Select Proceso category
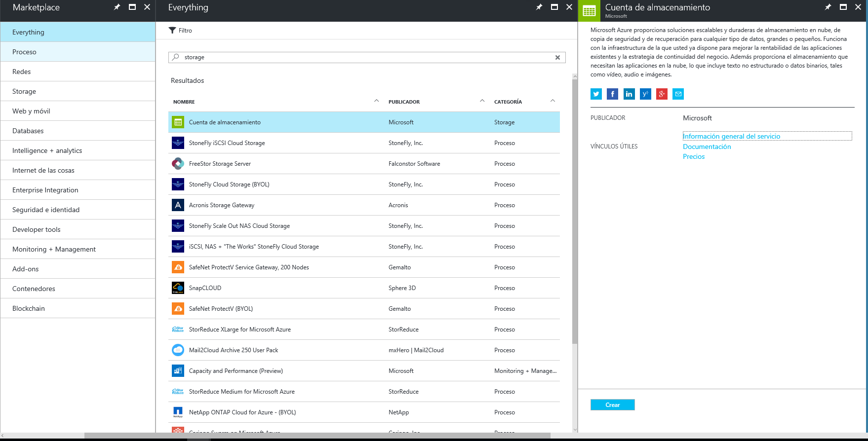 pos(78,52)
